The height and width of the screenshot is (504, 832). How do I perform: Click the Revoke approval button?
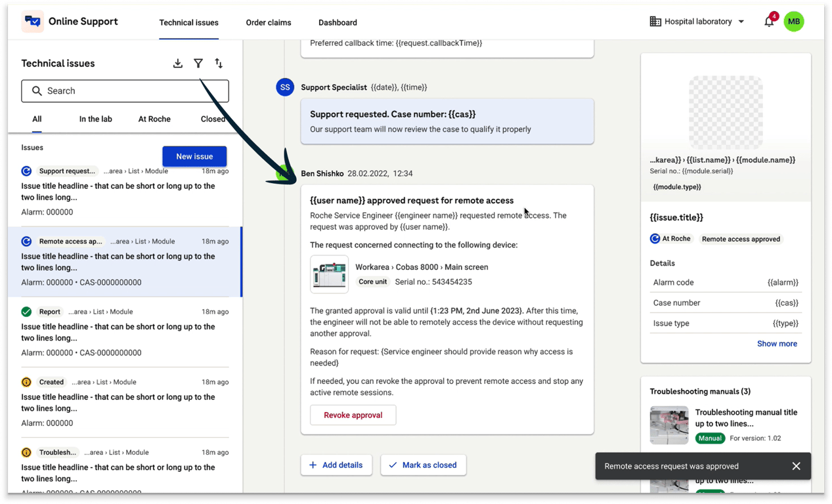click(x=353, y=415)
